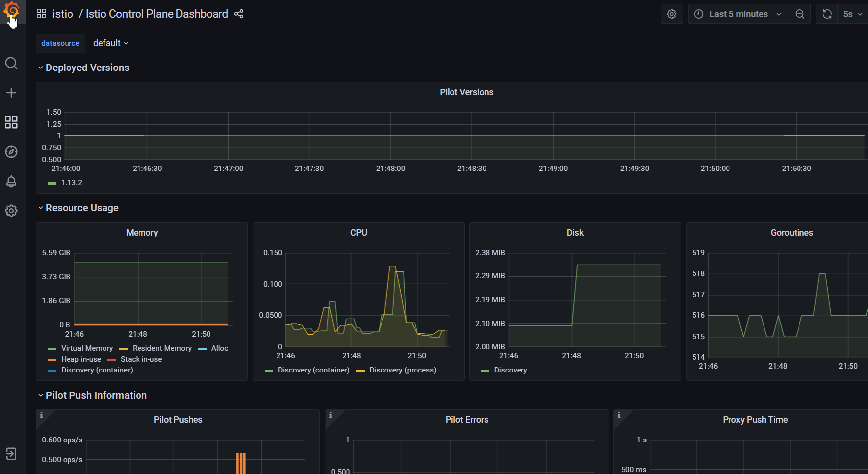The height and width of the screenshot is (474, 868).
Task: Refresh the dashboard now
Action: (x=827, y=14)
